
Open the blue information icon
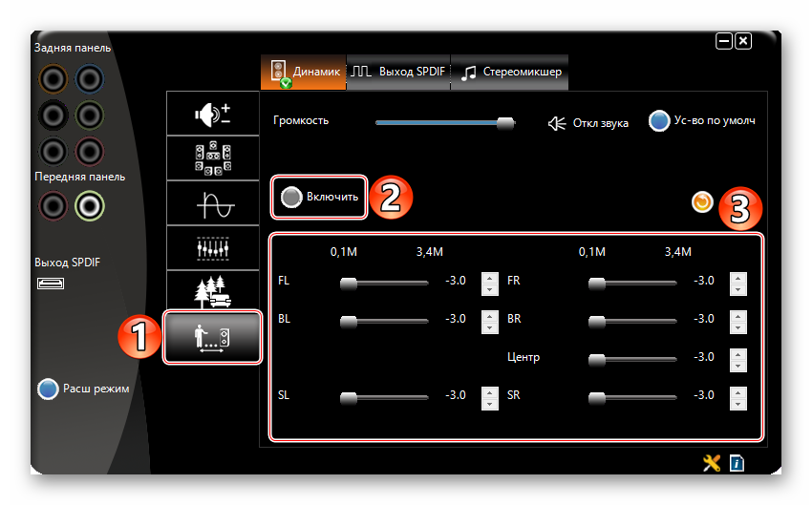pos(737,463)
